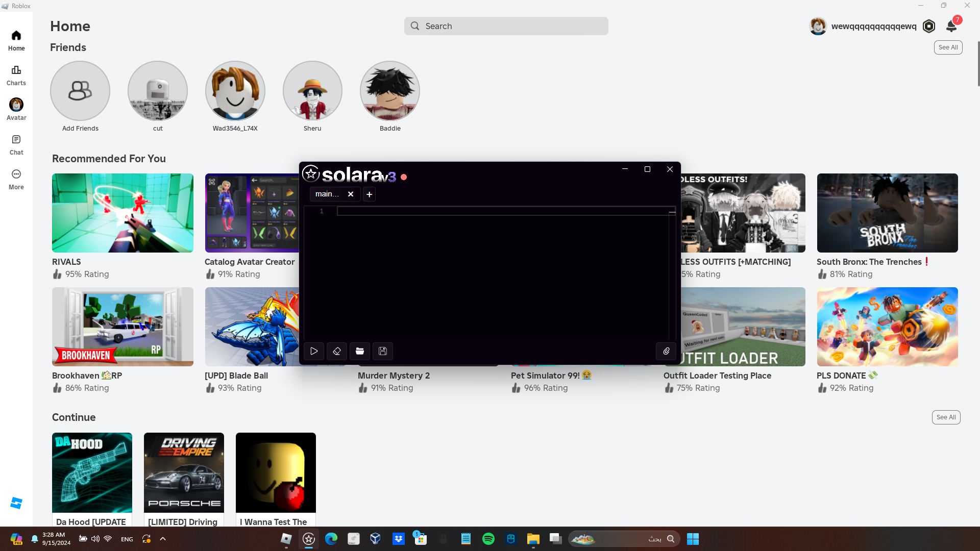Click the Execute script play icon in Solara
980x551 pixels.
point(314,351)
